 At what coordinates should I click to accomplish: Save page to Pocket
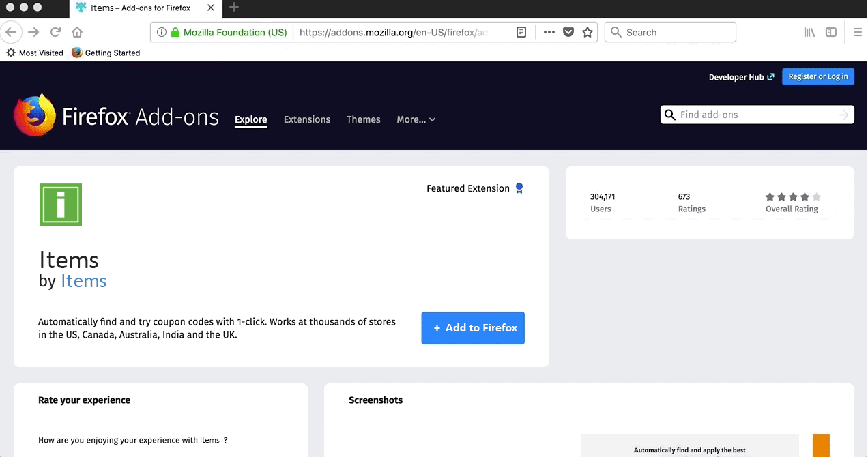(x=568, y=32)
